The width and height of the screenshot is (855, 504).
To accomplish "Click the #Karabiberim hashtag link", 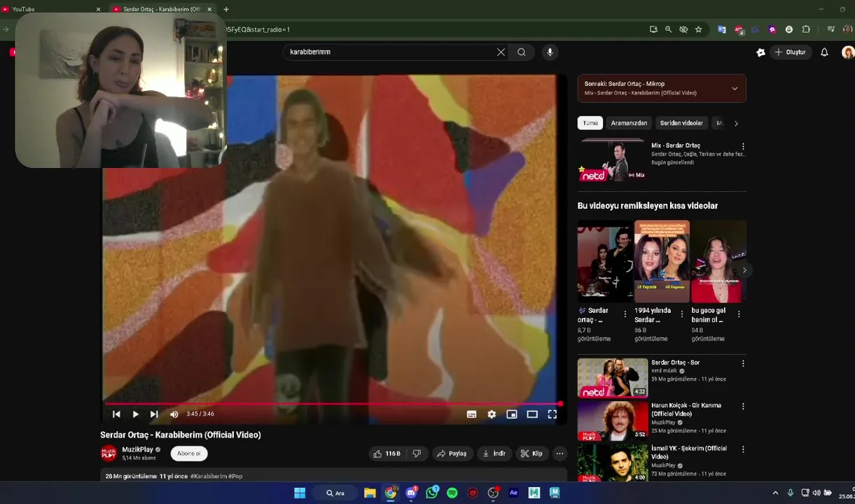I will [208, 476].
